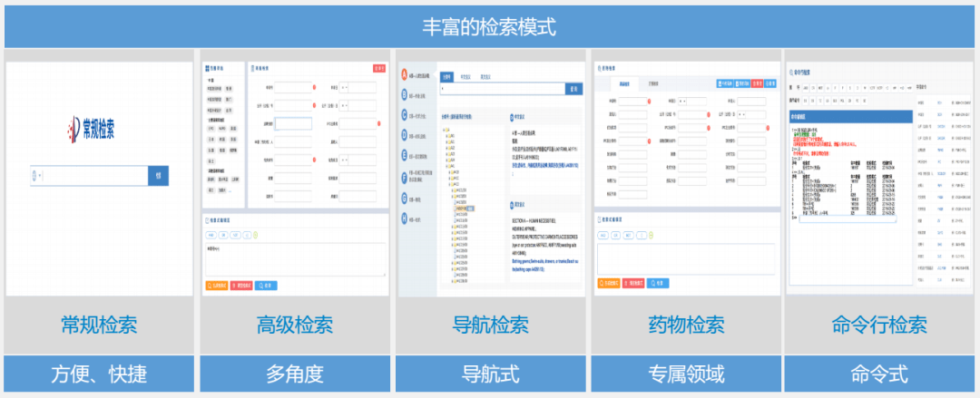This screenshot has width=980, height=398.
Task: Click the red toolbar button atop the 药物检索 form
Action: pyautogui.click(x=757, y=83)
